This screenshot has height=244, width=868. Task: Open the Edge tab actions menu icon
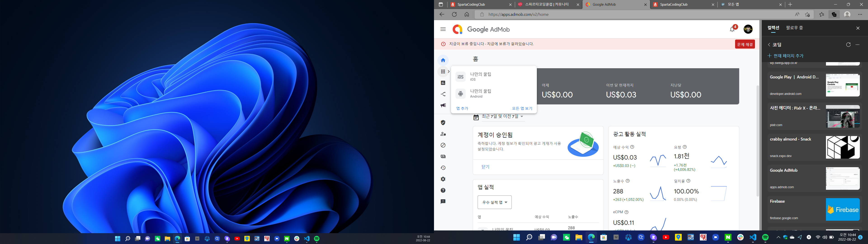click(x=440, y=4)
